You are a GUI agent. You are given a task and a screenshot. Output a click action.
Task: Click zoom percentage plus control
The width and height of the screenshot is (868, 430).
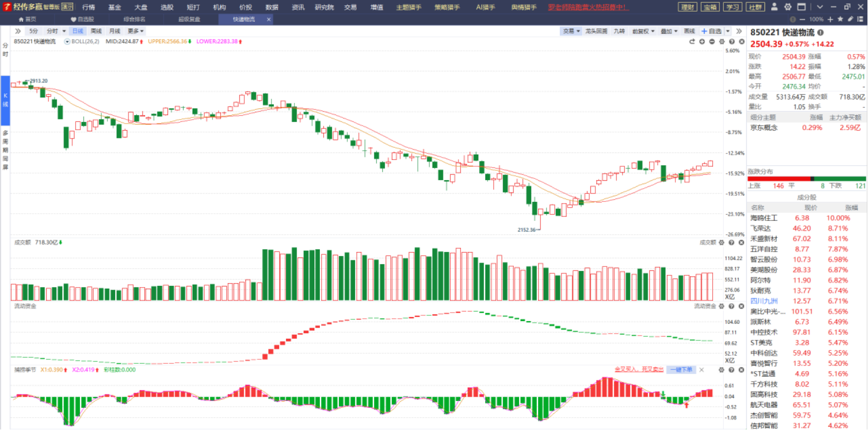(x=830, y=19)
